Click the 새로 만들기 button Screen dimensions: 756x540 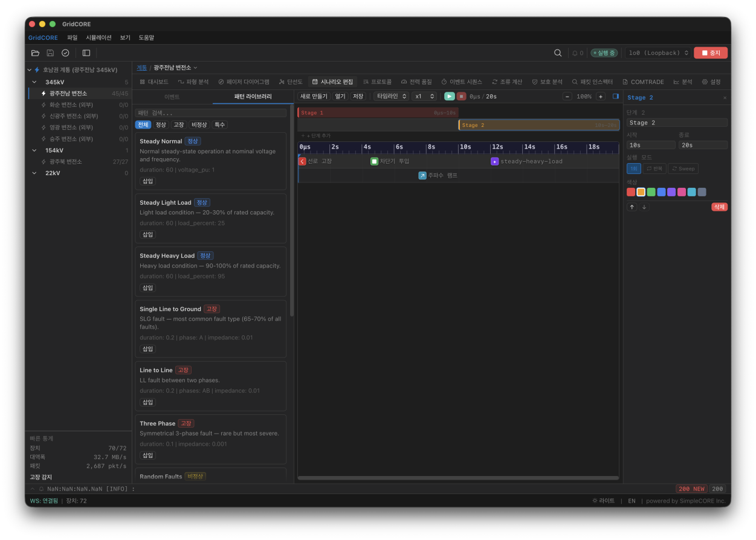(314, 97)
